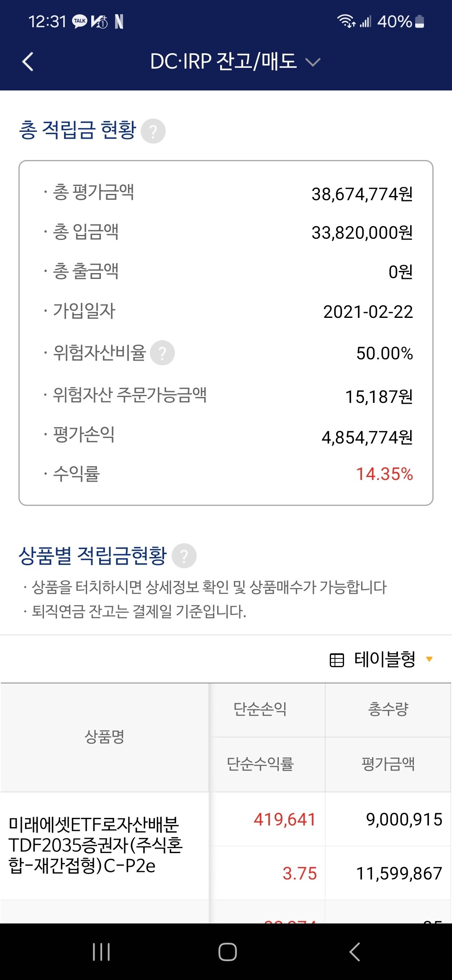Tap the 단순손익 column header
The height and width of the screenshot is (980, 452).
point(260,709)
